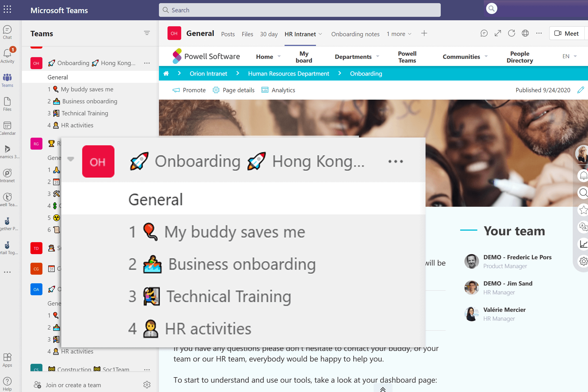Click the Search input field
The width and height of the screenshot is (588, 392).
[x=299, y=10]
